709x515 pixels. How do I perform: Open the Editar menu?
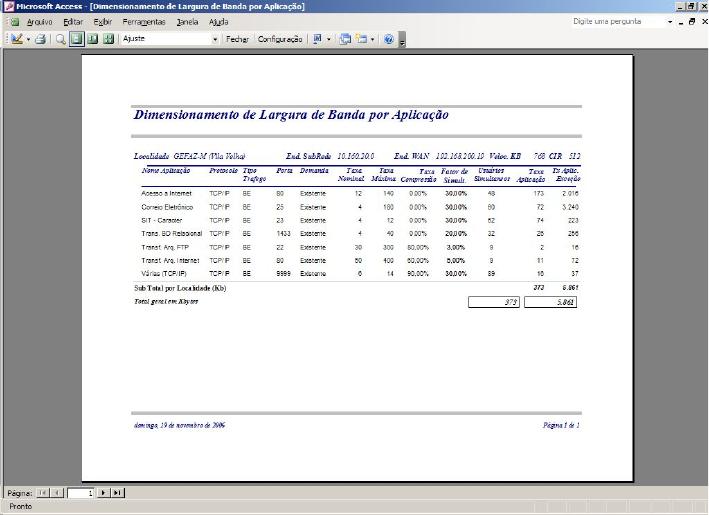tap(73, 22)
